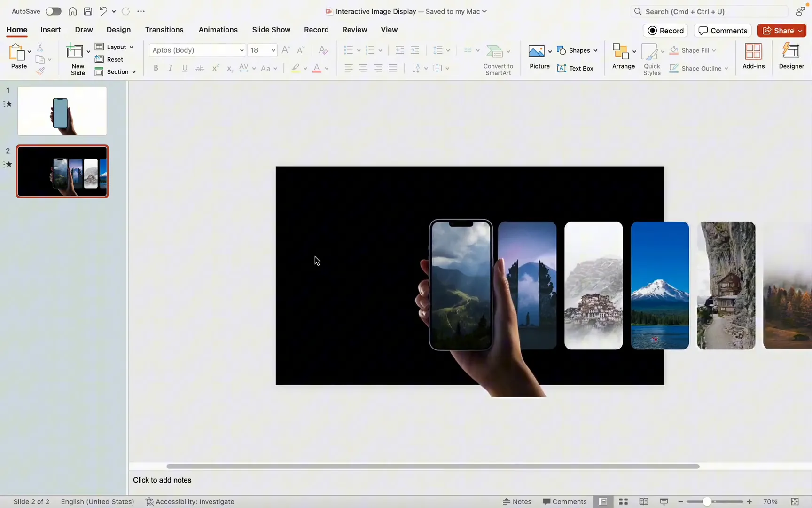
Task: Align text left
Action: [x=349, y=68]
